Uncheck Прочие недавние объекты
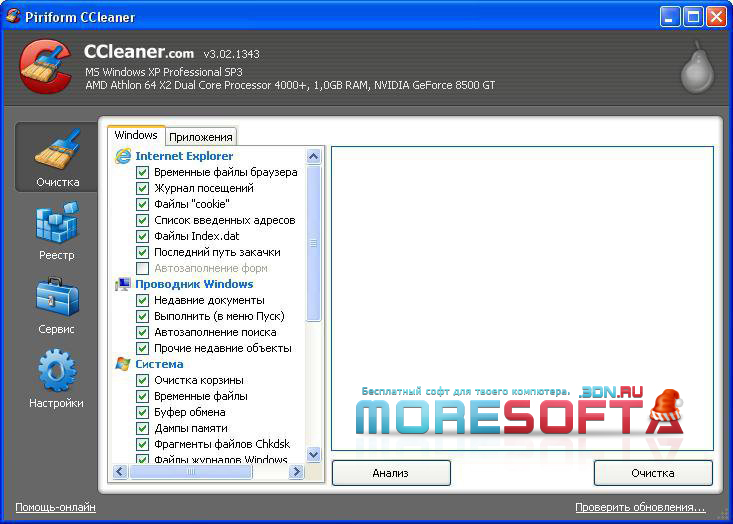733x524 pixels. click(x=143, y=348)
